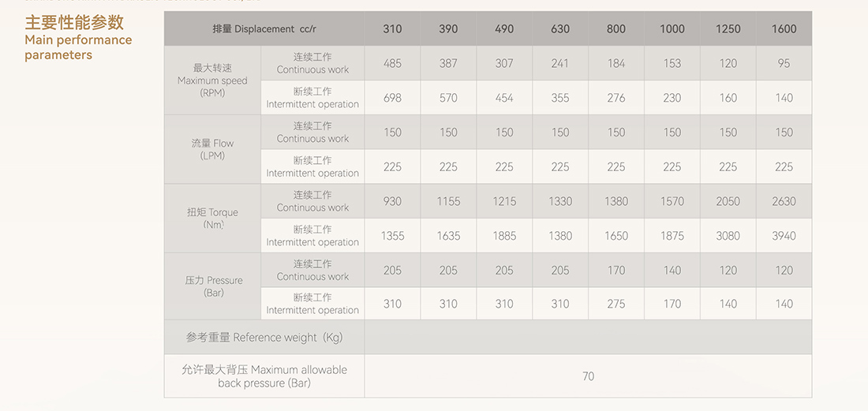Select the 1600 displacement column header
This screenshot has width=868, height=411.
(x=784, y=28)
